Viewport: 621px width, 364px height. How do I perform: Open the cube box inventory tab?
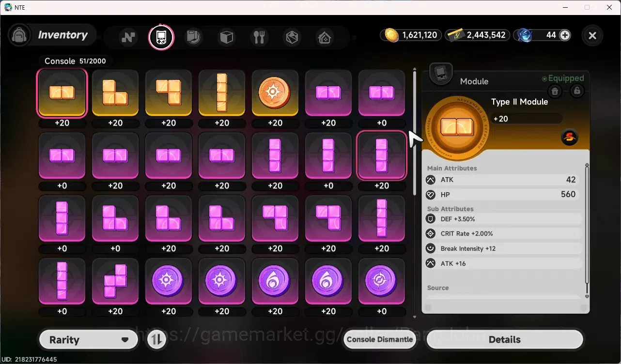pos(226,37)
